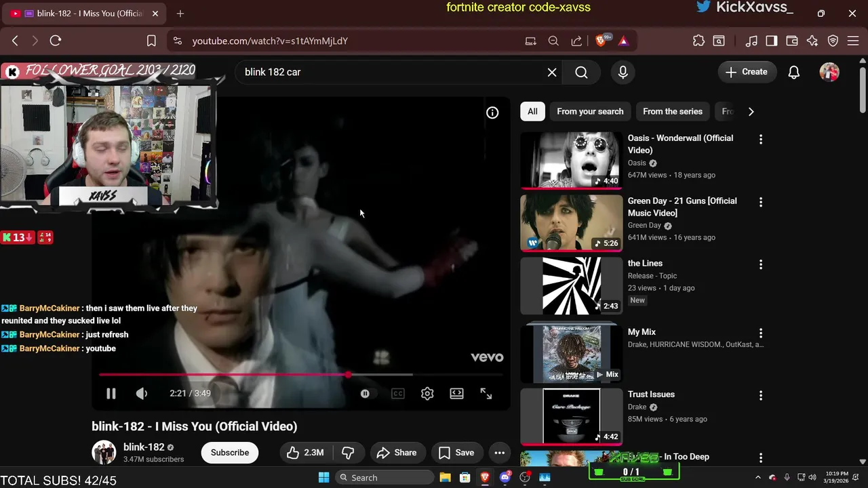Screen dimensions: 868x488
Task: Dislike the video
Action: tap(348, 453)
